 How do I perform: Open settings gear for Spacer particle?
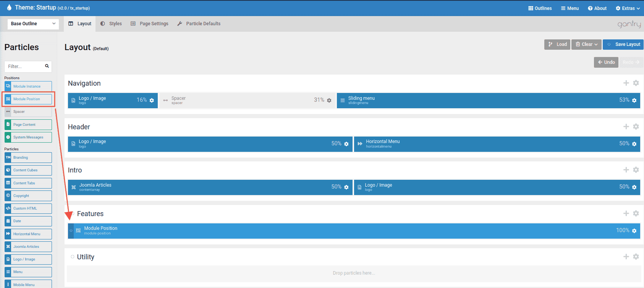329,100
